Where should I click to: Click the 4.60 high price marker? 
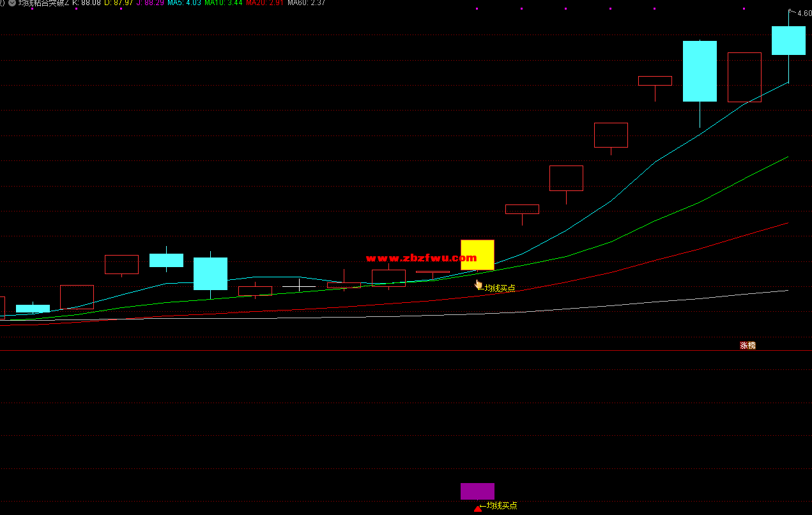[x=804, y=13]
